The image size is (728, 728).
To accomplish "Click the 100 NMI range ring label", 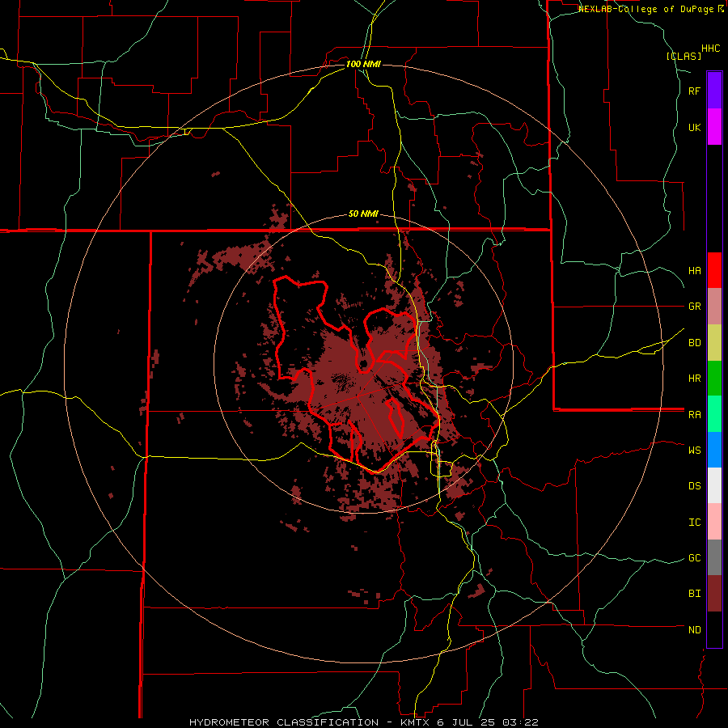I will [x=363, y=64].
